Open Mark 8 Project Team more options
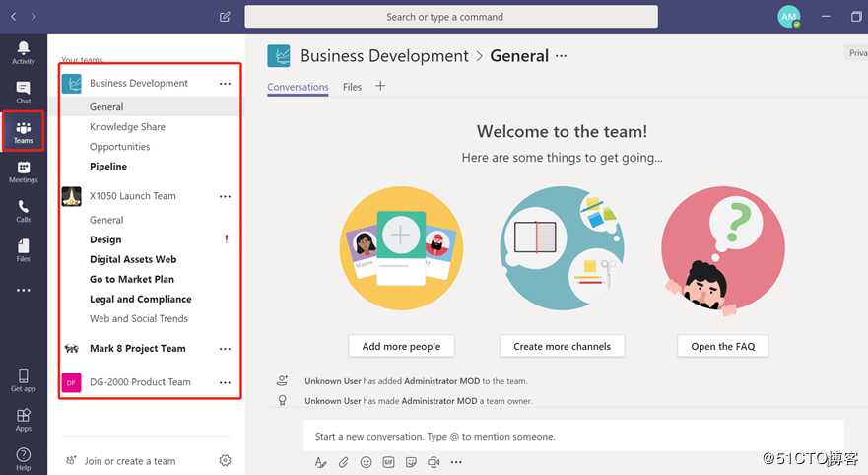Viewport: 868px width, 475px height. [225, 349]
